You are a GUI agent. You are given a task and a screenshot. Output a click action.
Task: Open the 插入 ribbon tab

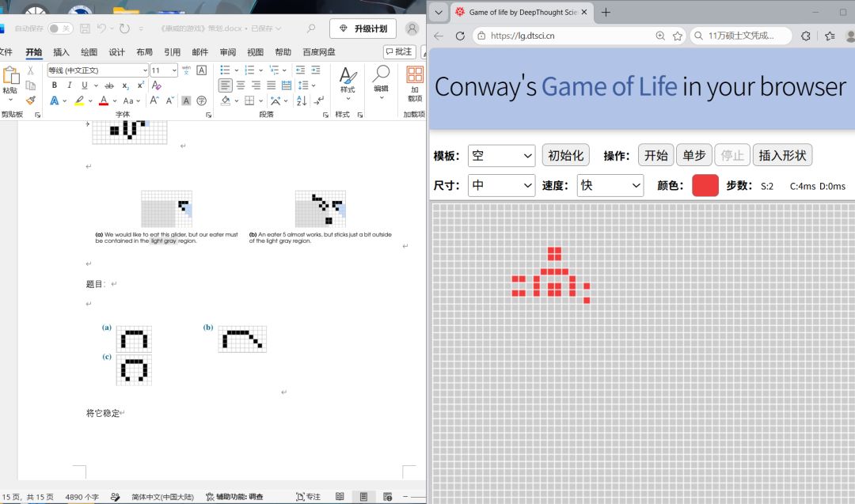pyautogui.click(x=61, y=51)
